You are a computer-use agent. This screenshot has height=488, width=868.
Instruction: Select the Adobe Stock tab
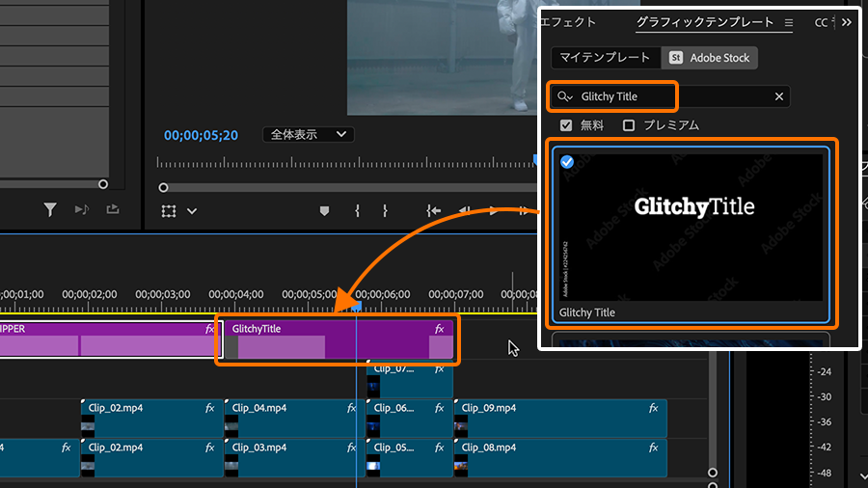tap(709, 58)
